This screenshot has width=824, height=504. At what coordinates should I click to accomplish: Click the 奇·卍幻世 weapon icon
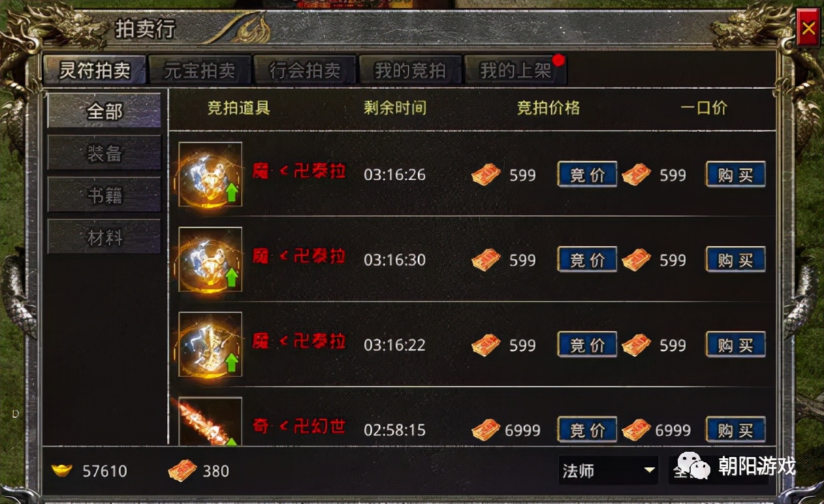[x=210, y=422]
